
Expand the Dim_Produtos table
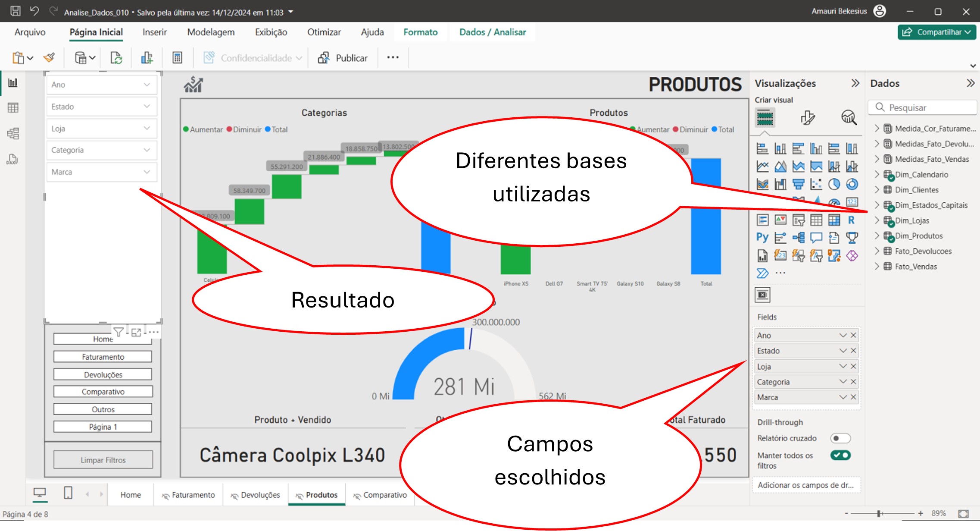tap(877, 236)
